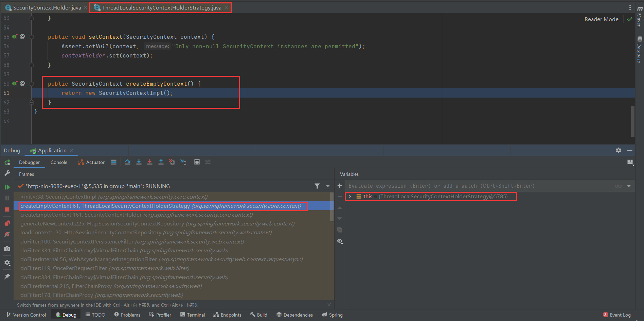Open Evaluate Expression with calculator icon
Image resolution: width=644 pixels, height=321 pixels.
pyautogui.click(x=197, y=162)
